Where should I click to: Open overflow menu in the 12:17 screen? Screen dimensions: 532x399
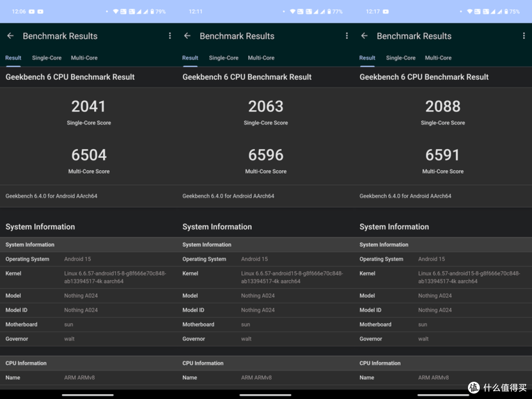click(524, 36)
